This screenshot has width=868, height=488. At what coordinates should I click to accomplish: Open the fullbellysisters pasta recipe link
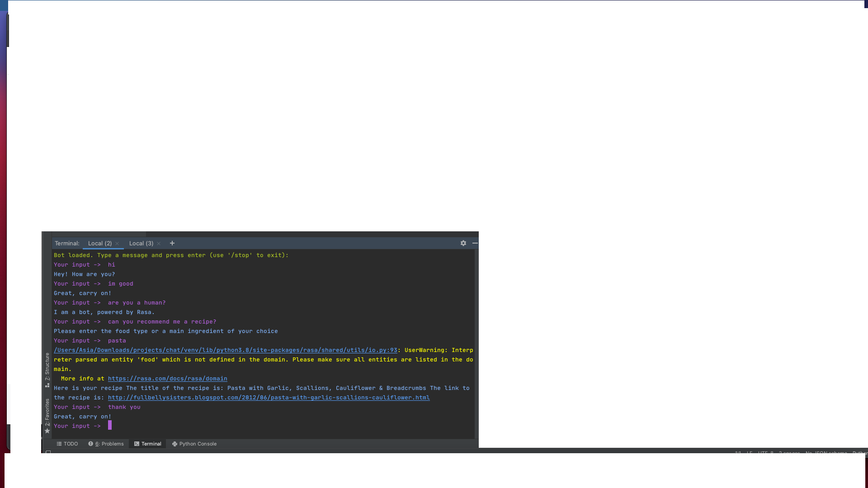click(x=269, y=398)
